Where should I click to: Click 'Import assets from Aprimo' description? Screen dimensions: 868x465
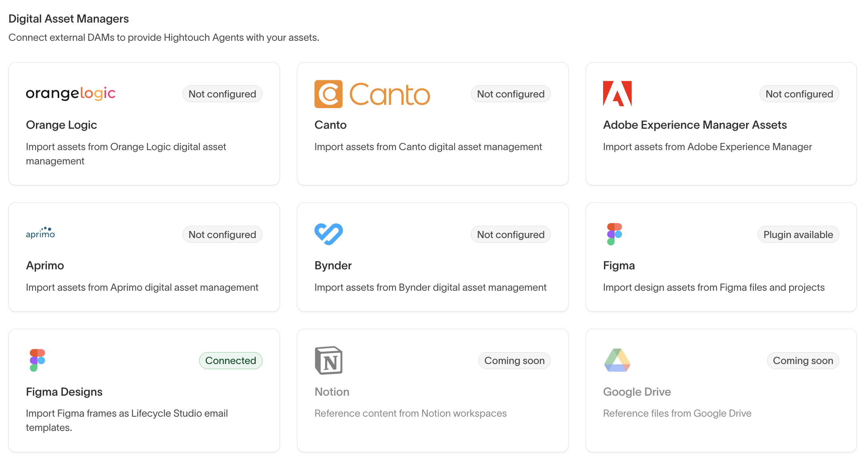click(x=142, y=287)
